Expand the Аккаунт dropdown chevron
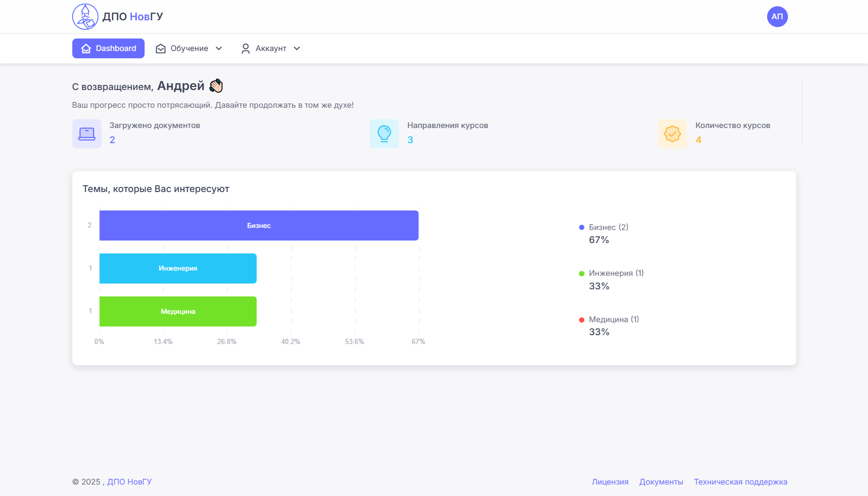Screen dimensions: 868x496 [297, 48]
